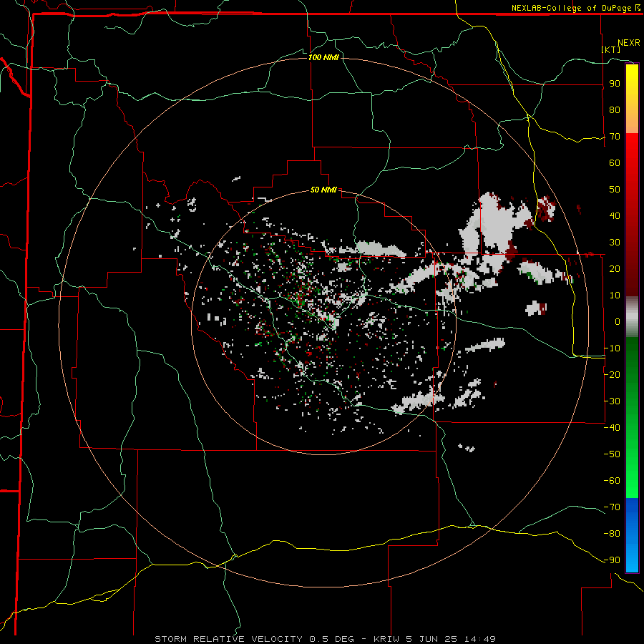
Task: Click the [KT] units label
Action: tap(611, 49)
